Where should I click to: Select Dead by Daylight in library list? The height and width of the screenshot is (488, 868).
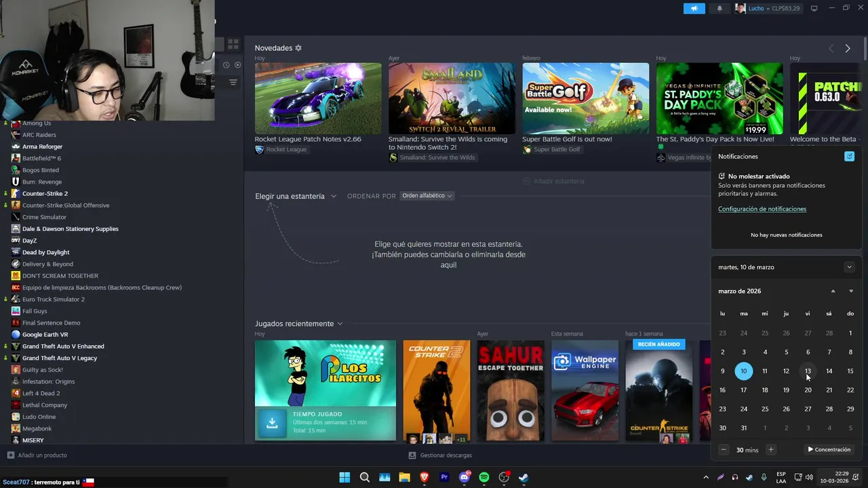pos(45,252)
